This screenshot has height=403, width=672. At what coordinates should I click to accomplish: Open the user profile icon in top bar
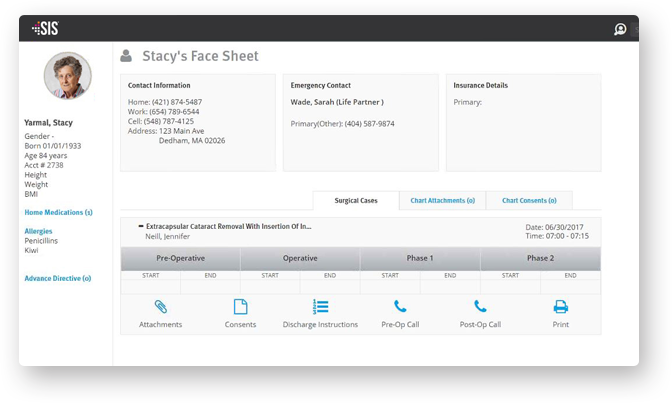coord(620,29)
